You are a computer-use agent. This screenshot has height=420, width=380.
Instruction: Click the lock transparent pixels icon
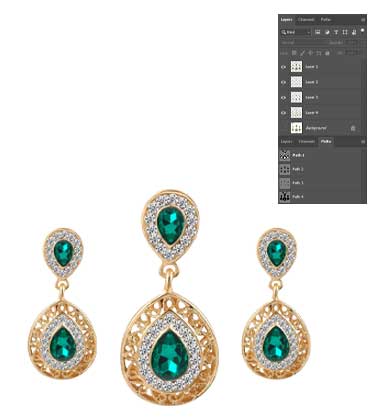[x=294, y=53]
